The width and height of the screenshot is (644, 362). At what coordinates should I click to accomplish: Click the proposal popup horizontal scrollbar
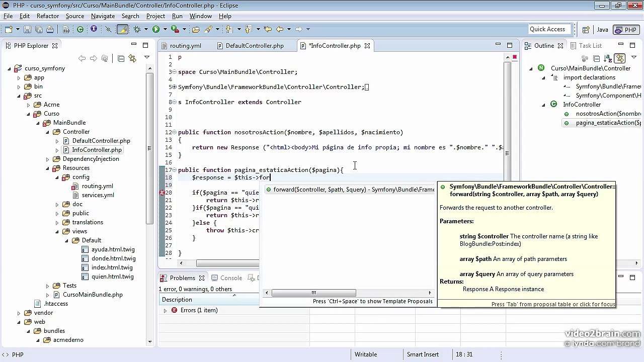coord(314,293)
